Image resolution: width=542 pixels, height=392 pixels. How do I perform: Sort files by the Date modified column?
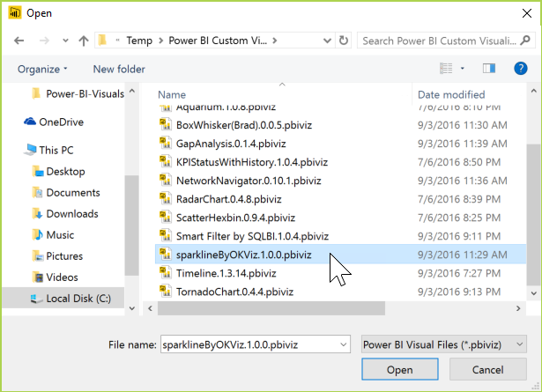pos(451,94)
